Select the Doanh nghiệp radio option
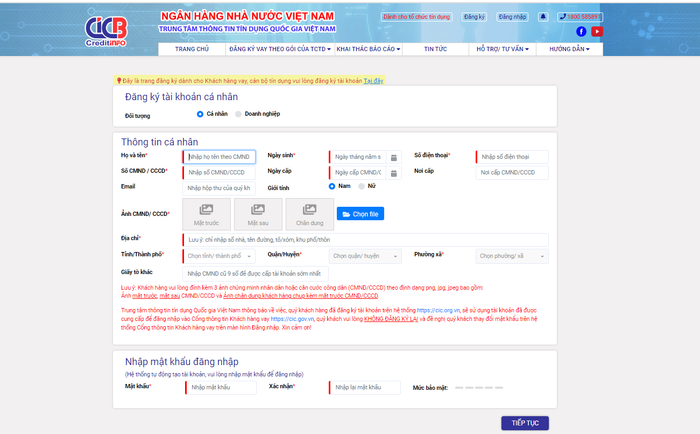The image size is (700, 434). click(x=238, y=114)
